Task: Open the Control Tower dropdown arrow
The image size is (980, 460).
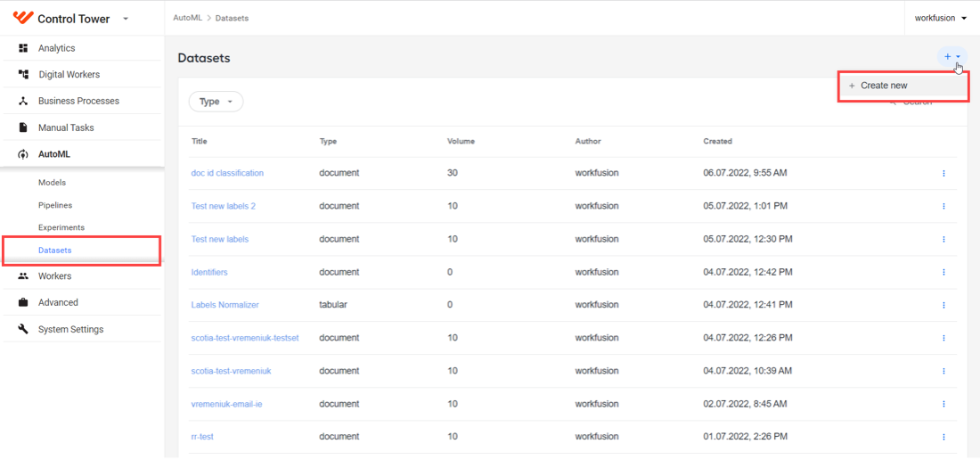Action: click(126, 19)
